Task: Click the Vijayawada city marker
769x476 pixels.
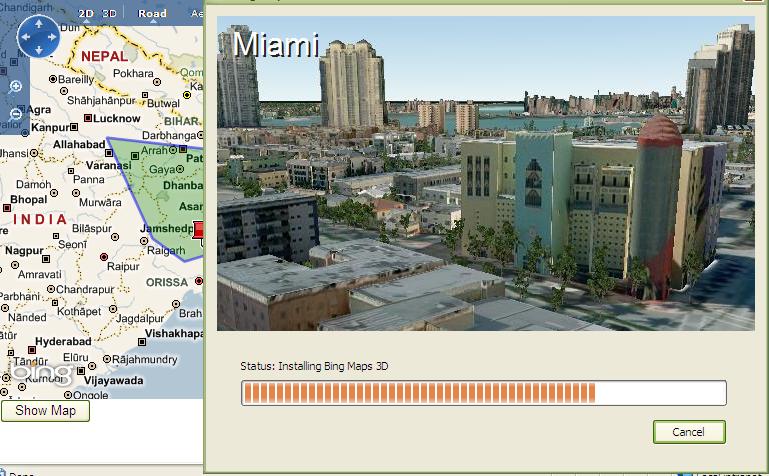Action: (x=81, y=371)
